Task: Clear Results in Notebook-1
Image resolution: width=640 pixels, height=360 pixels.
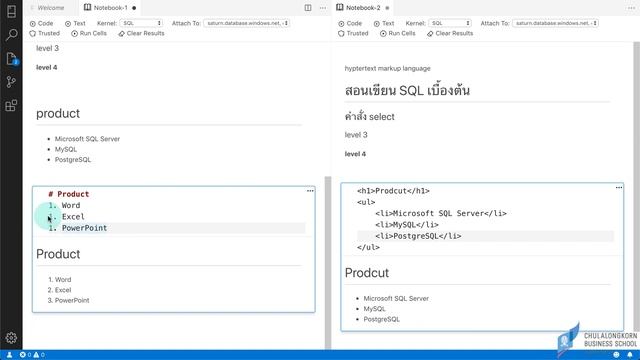Action: coord(141,33)
